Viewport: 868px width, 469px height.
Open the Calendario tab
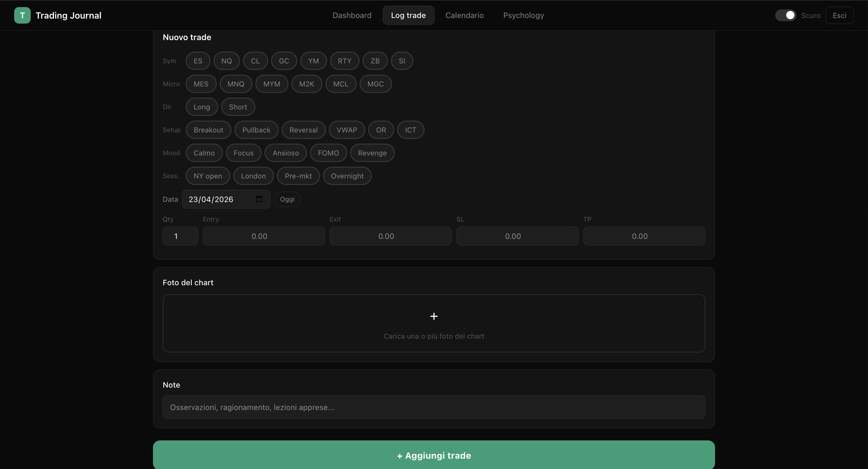(465, 15)
